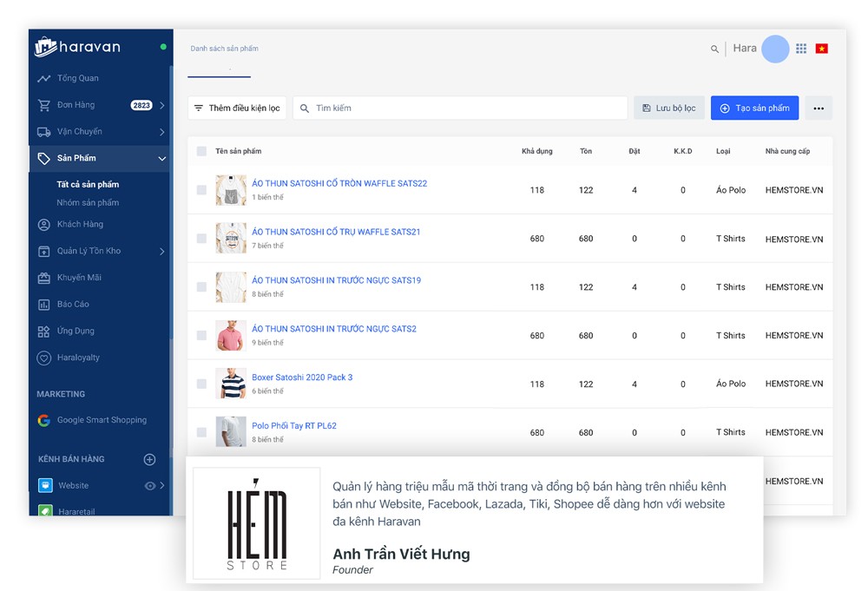Screen dimensions: 868x591
Task: Check the SATS22 product checkbox
Action: tap(201, 190)
